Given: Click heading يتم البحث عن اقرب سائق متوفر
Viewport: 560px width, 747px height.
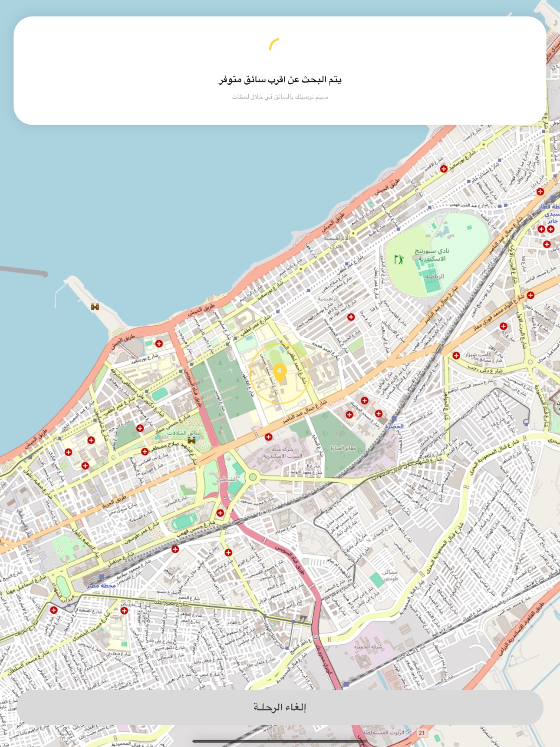Looking at the screenshot, I should (280, 79).
